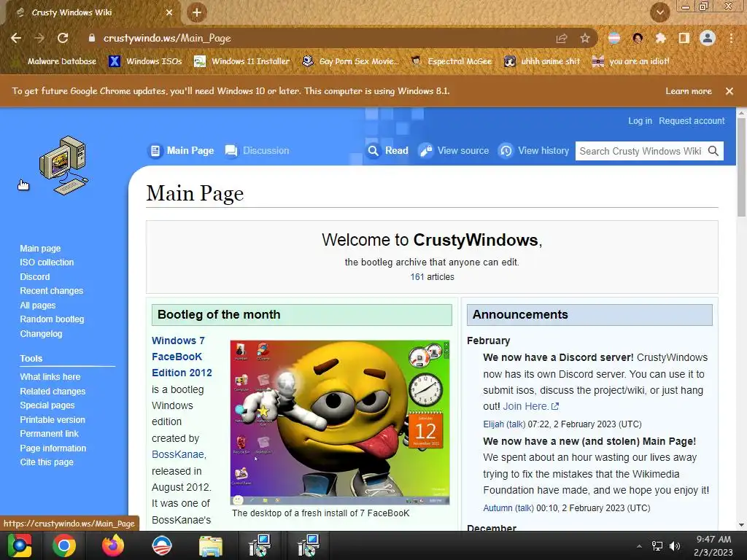Click the wiki search magnifier icon
The width and height of the screenshot is (747, 560).
point(713,151)
